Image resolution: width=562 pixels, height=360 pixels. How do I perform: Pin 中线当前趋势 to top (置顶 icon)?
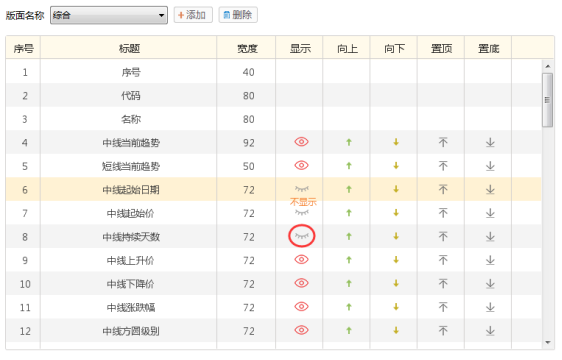pos(443,142)
